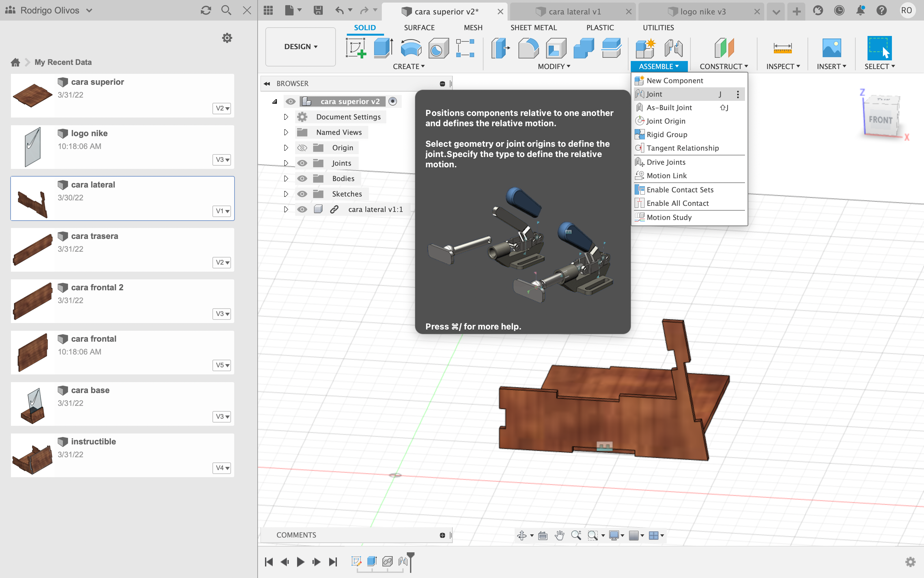The width and height of the screenshot is (924, 578).
Task: Switch to the SURFACE tab
Action: click(419, 28)
